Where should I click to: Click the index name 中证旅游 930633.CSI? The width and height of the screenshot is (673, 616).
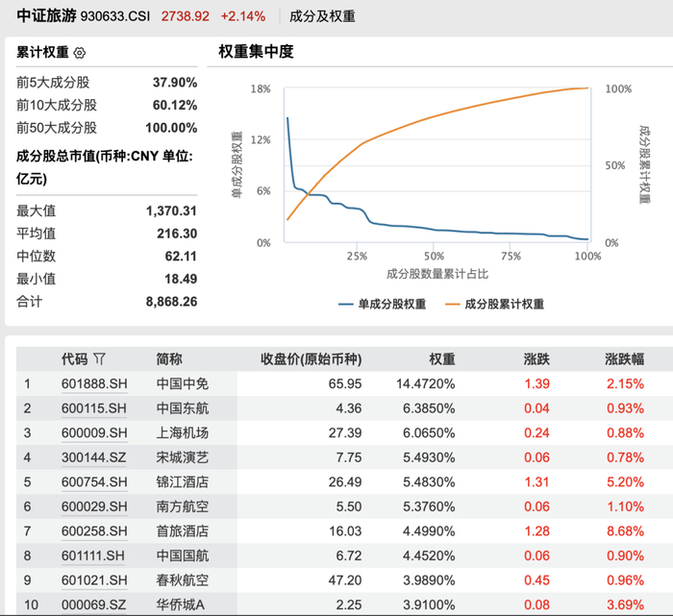84,16
